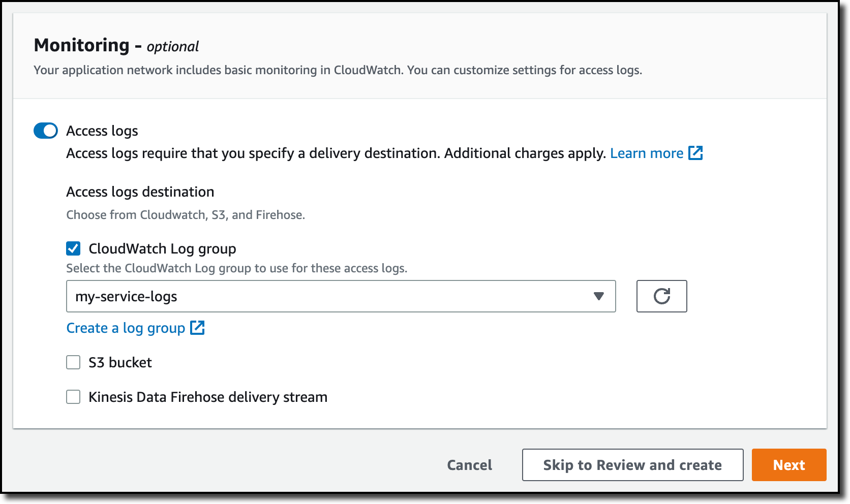Choose Skip to Review and create
The image size is (850, 504).
click(632, 465)
